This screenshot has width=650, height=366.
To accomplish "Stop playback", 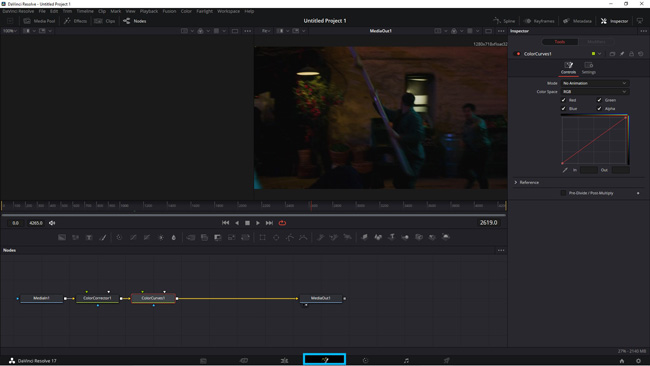I will point(247,223).
